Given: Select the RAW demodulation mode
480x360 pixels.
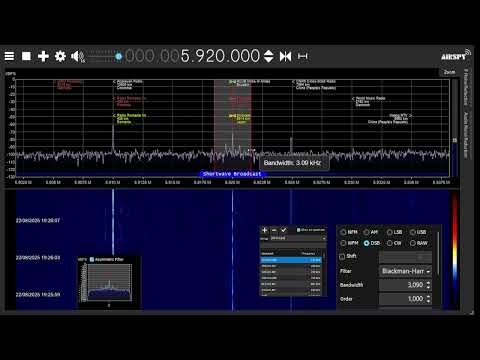Looking at the screenshot, I should tap(419, 243).
